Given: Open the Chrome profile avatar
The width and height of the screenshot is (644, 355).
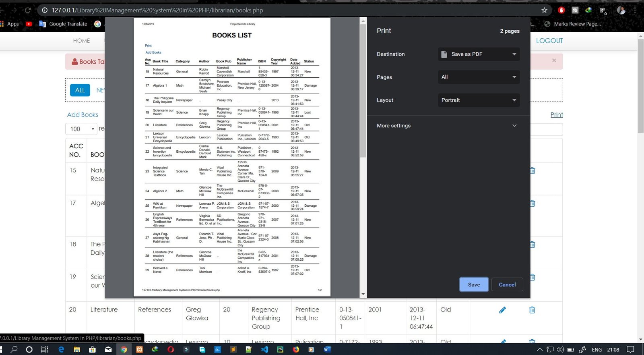Looking at the screenshot, I should click(621, 10).
